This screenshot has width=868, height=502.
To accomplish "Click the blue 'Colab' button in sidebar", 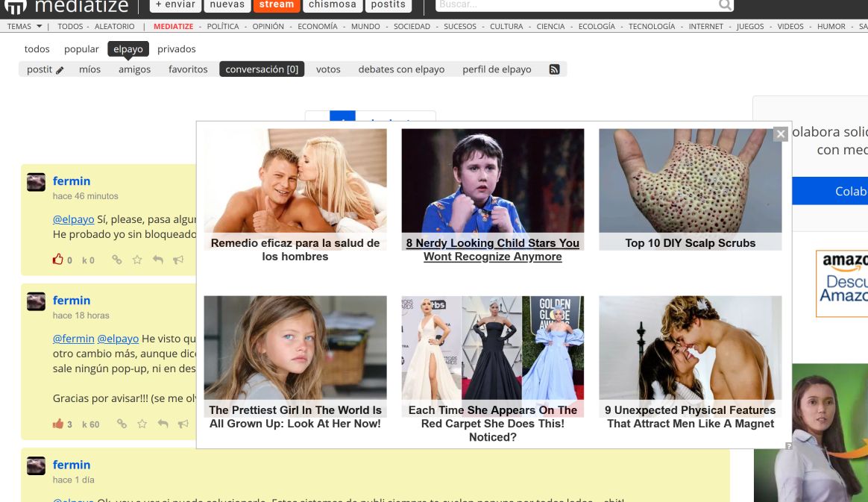I will pyautogui.click(x=830, y=191).
